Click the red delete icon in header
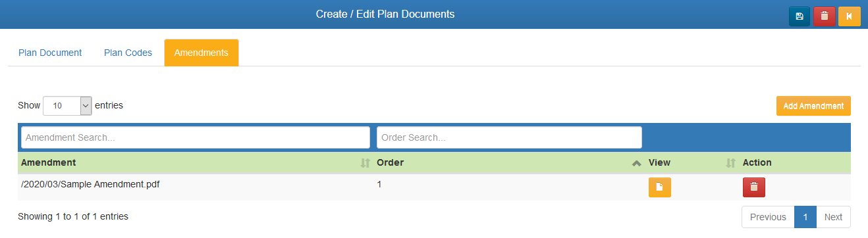The image size is (868, 238). (x=825, y=16)
